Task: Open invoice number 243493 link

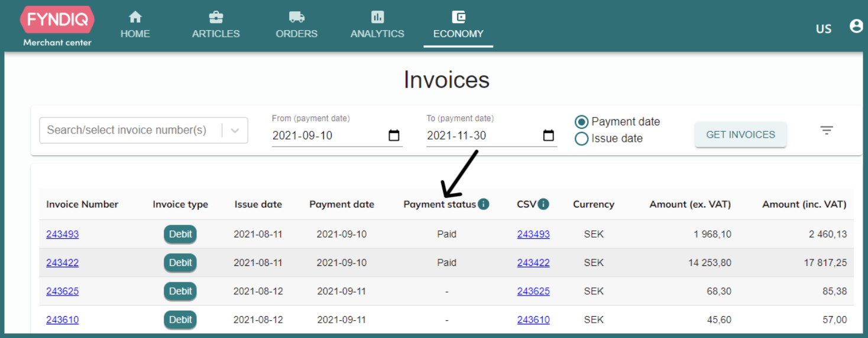Action: point(63,234)
